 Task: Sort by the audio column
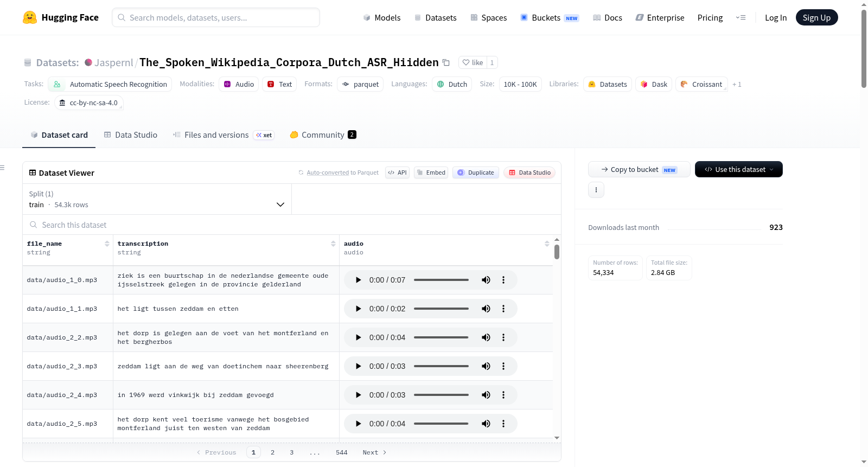coord(547,244)
